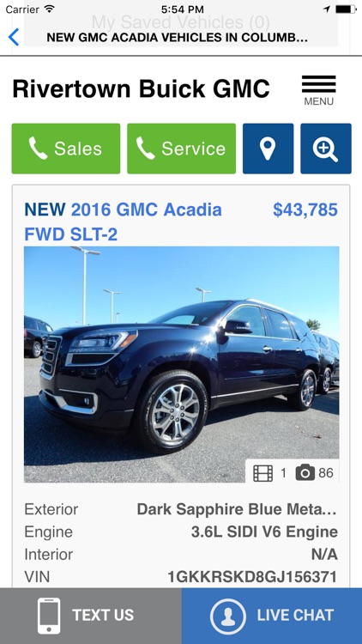Tap the phone icon on Sales button
Image resolution: width=362 pixels, height=644 pixels.
38,149
